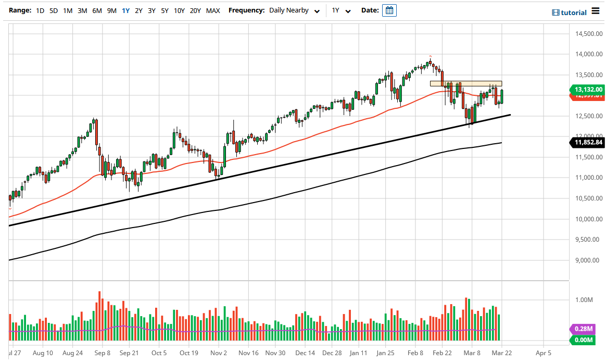Select the 10Y range option

coord(179,10)
